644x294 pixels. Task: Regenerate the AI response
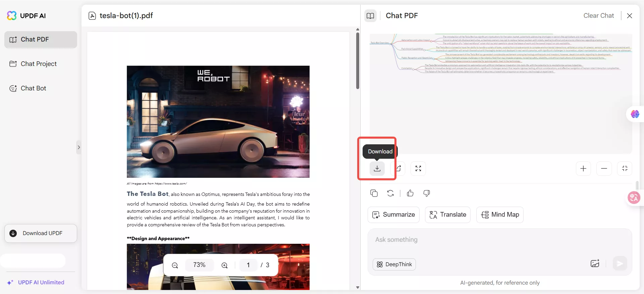[390, 193]
